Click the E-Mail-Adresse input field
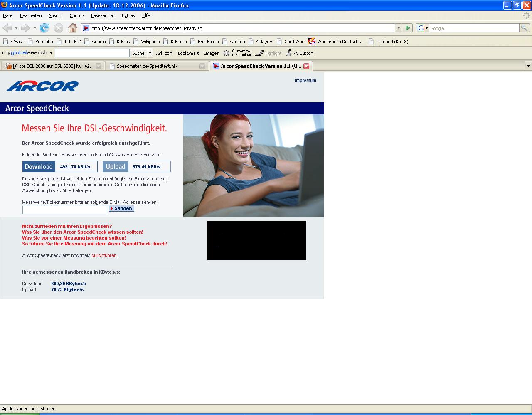 pyautogui.click(x=65, y=210)
